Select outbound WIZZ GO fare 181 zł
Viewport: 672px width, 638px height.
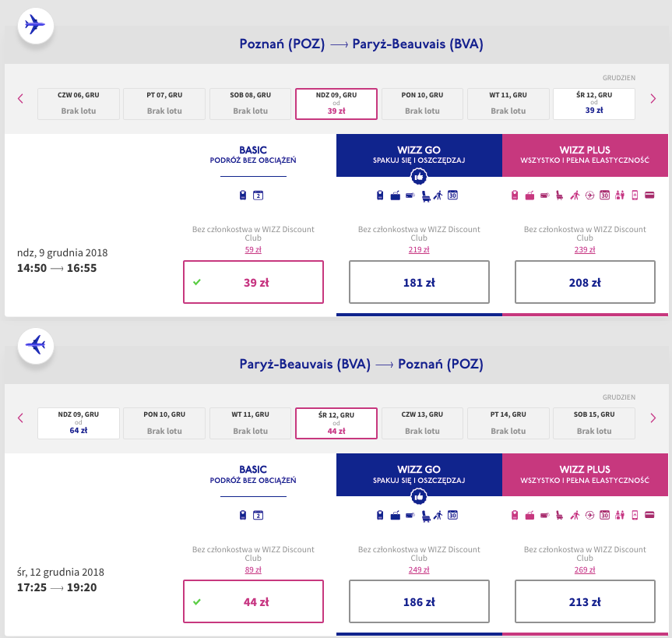click(419, 282)
